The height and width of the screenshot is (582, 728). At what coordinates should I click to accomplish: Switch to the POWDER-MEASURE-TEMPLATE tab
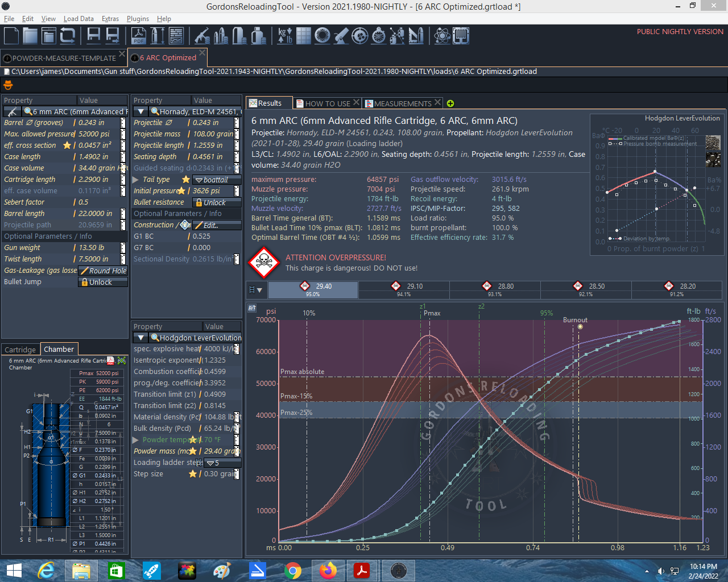(64, 58)
